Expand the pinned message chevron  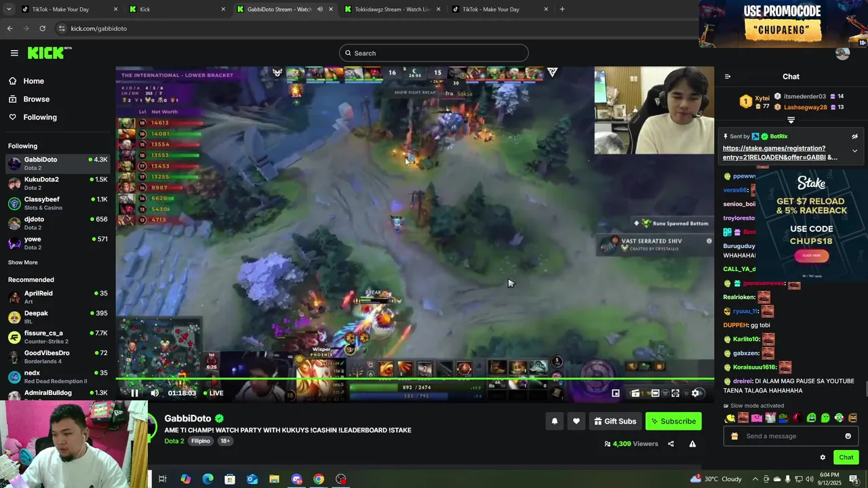[x=854, y=151]
